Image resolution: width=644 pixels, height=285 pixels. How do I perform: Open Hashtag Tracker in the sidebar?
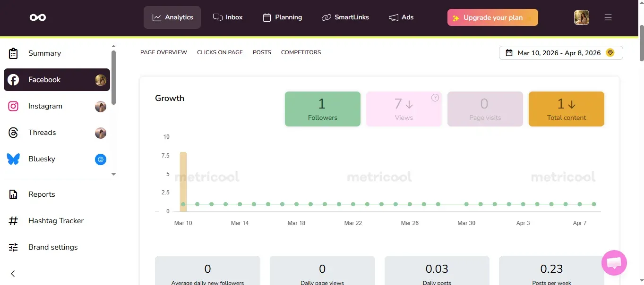tap(57, 221)
